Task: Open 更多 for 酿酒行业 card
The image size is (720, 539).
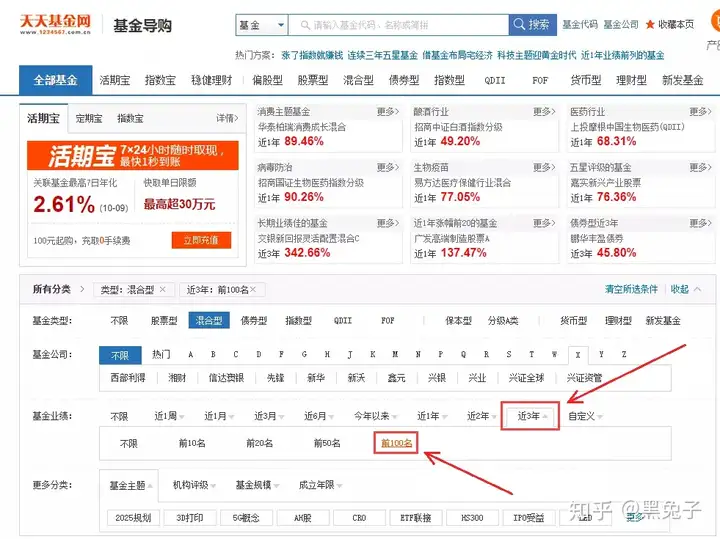Action: point(544,112)
